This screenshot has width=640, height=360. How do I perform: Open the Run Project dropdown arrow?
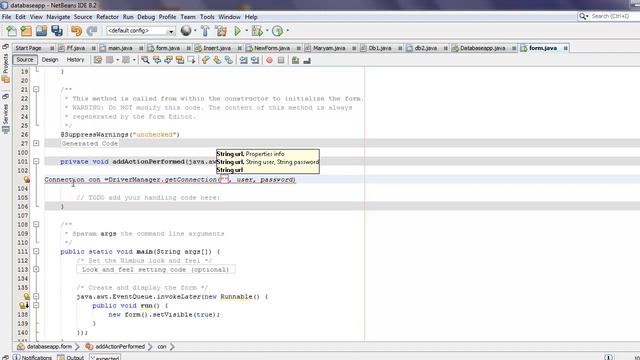tap(247, 31)
